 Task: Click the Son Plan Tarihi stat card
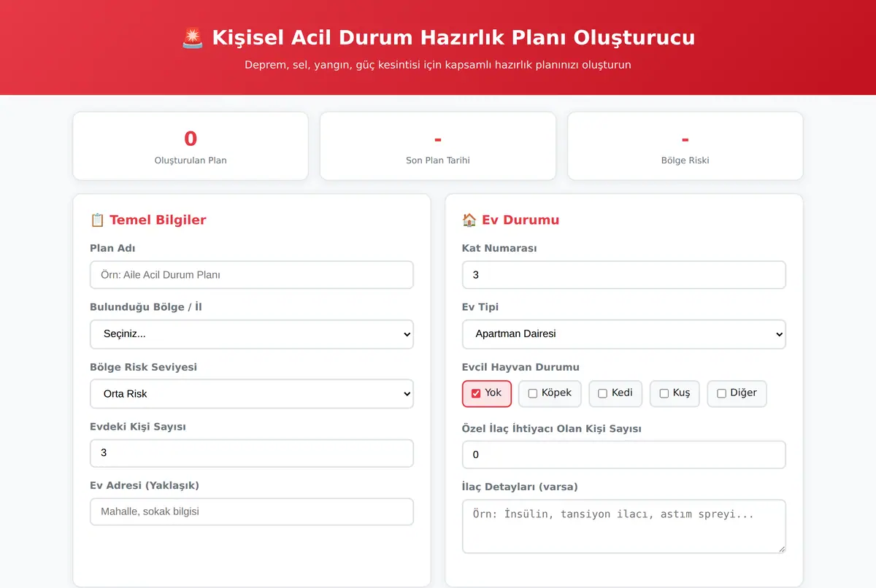(x=438, y=146)
